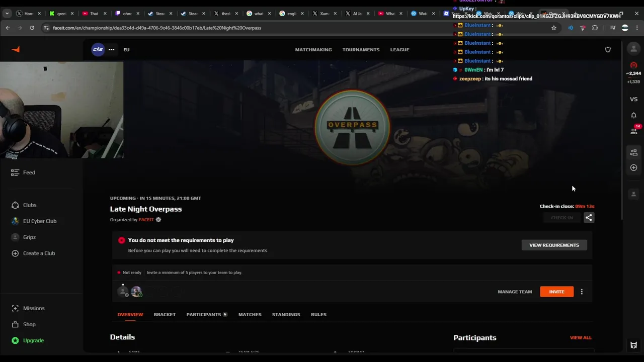Click the first team member avatar

click(123, 291)
